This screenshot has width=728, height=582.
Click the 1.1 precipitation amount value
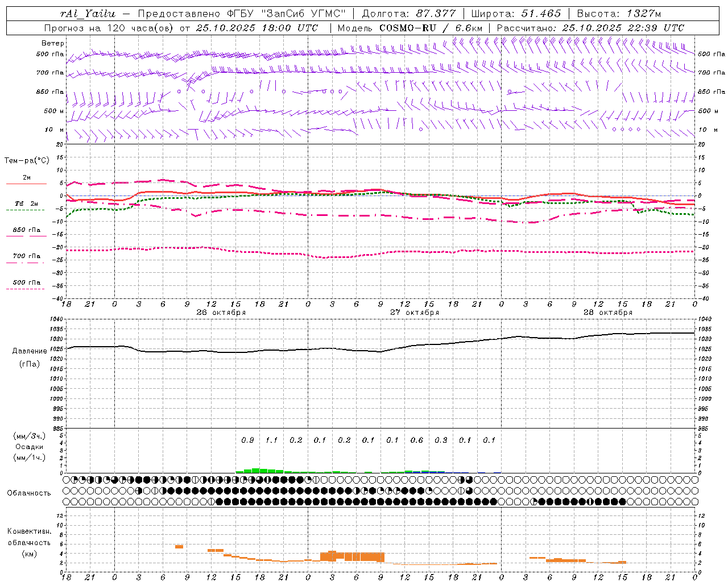tap(272, 440)
